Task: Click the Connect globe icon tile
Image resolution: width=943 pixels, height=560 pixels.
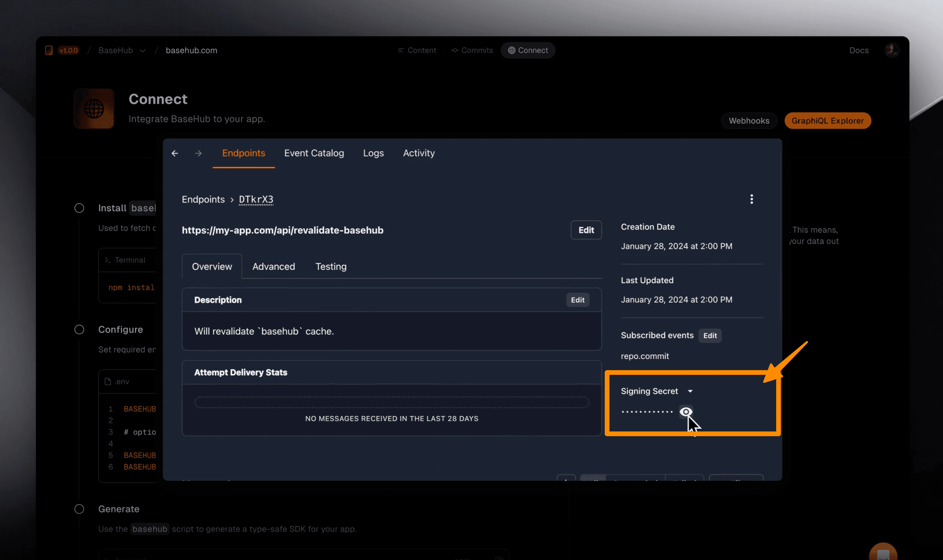Action: pyautogui.click(x=94, y=109)
